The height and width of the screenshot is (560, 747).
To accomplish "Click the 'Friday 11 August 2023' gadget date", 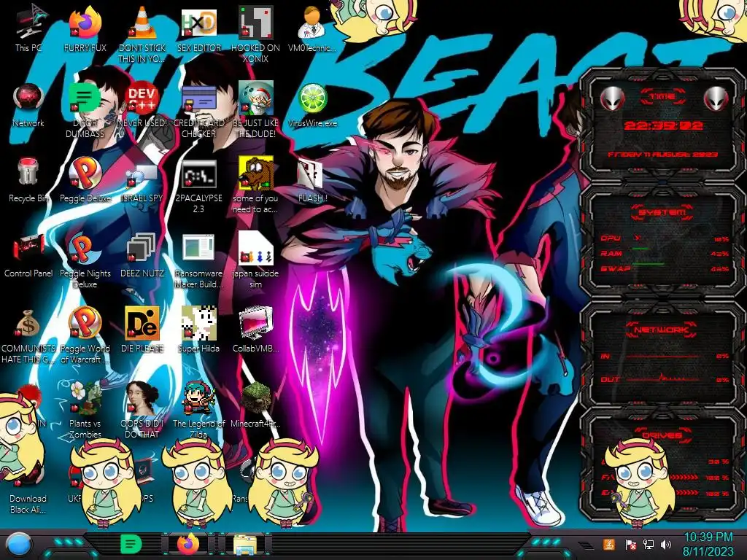I will tap(662, 155).
